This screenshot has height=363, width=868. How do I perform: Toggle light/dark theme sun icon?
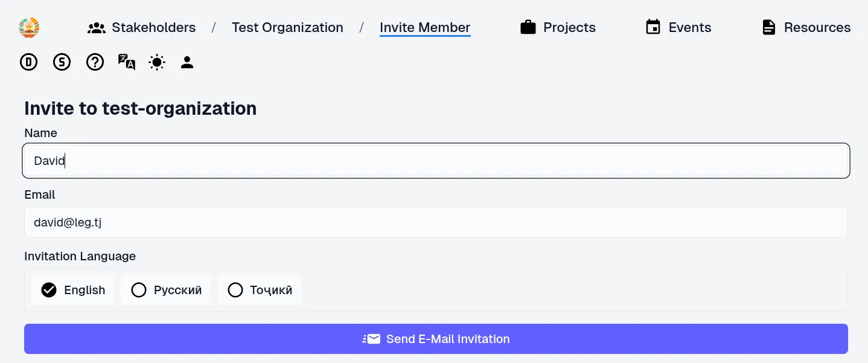[157, 62]
